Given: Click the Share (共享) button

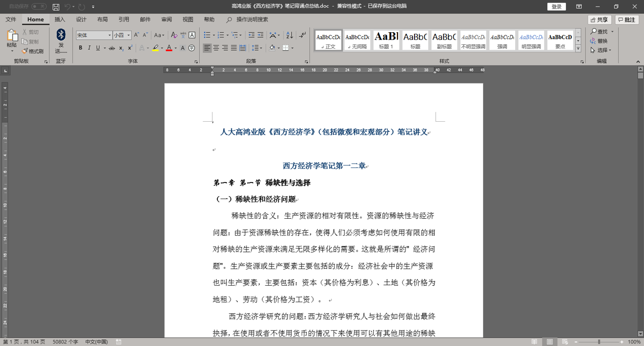Looking at the screenshot, I should (x=599, y=20).
